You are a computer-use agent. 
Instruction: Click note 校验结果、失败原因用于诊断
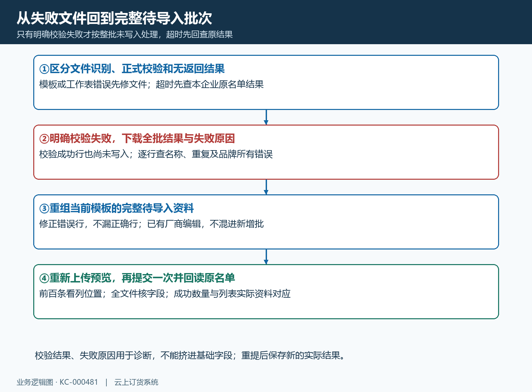[93, 355]
